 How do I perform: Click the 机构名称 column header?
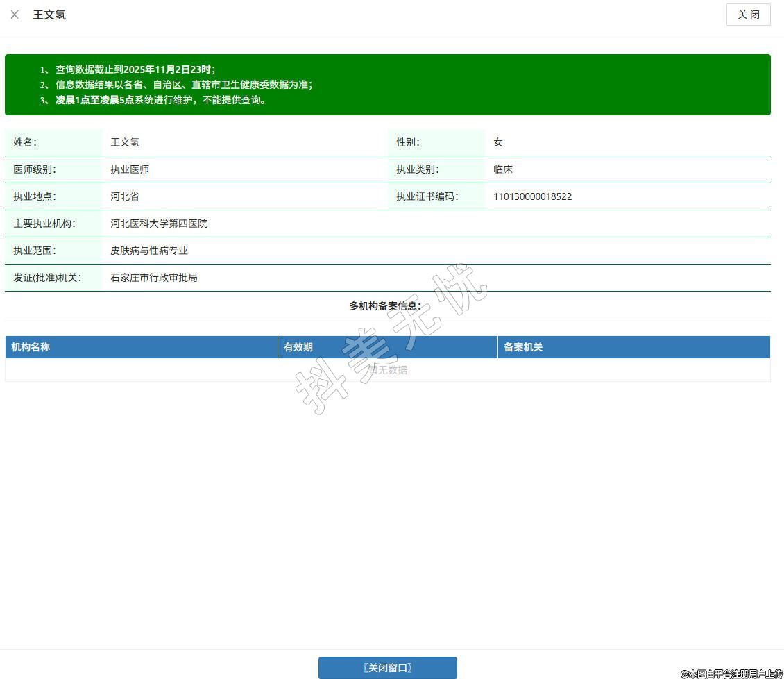pos(31,347)
